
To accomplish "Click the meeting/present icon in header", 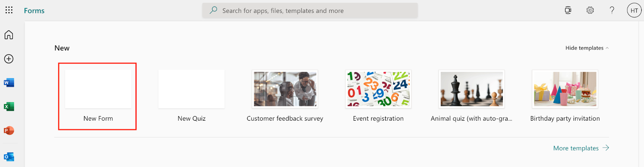I will coord(568,10).
